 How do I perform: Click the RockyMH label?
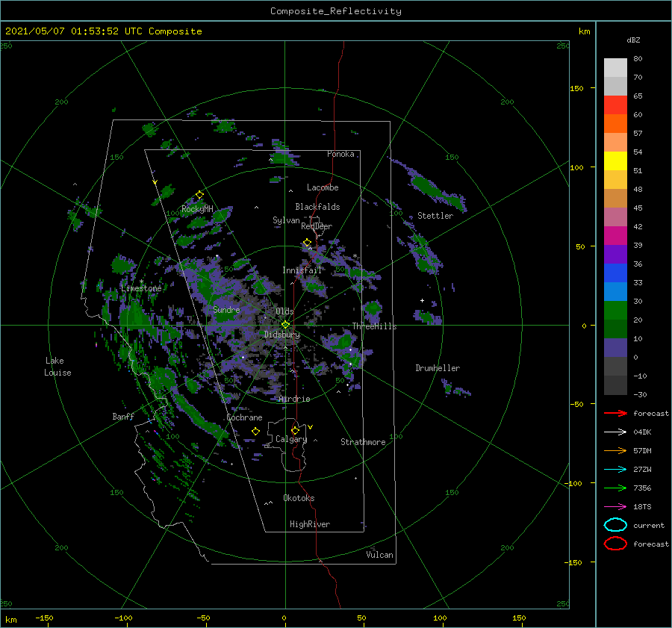pos(197,209)
